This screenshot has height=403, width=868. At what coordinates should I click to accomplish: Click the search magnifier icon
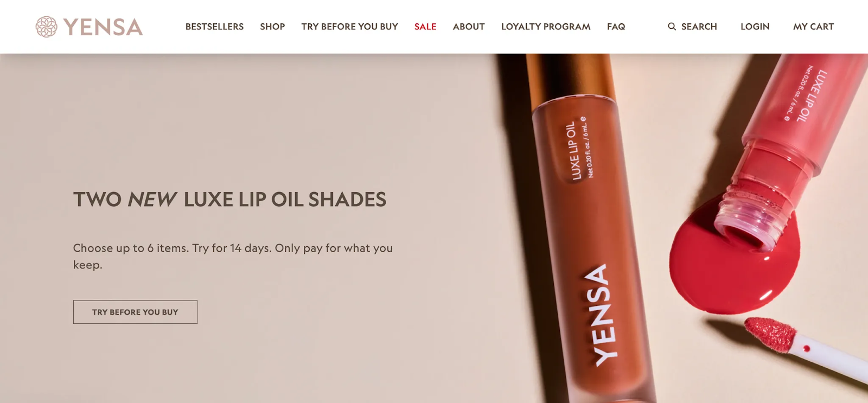[672, 27]
